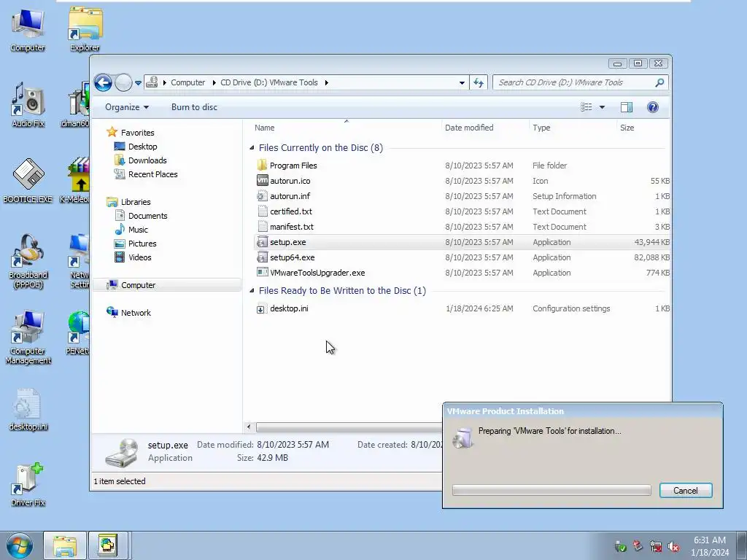The image size is (747, 560).
Task: Select the setup64.exe icon
Action: point(262,257)
